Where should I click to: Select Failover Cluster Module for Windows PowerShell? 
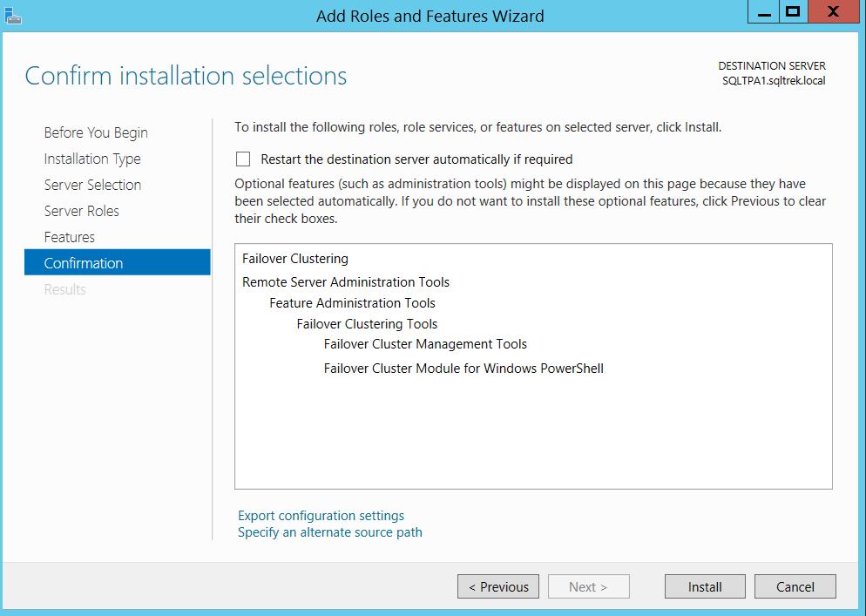463,369
